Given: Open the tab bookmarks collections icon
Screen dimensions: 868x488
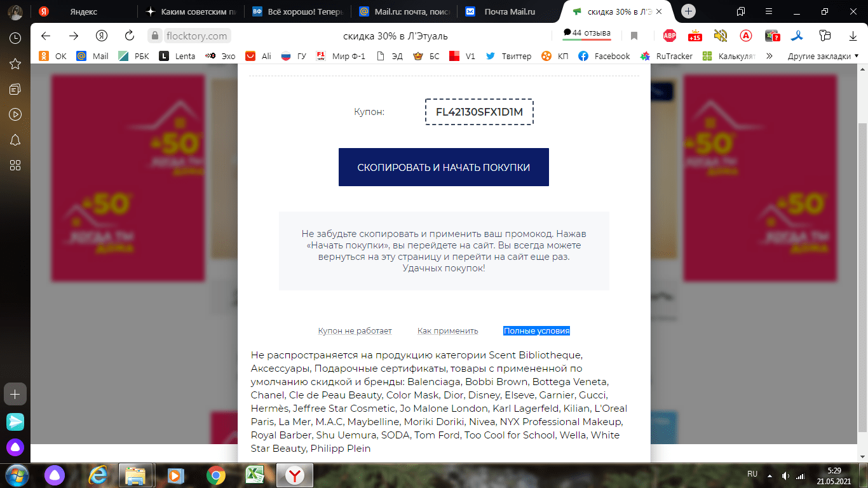Looking at the screenshot, I should (740, 11).
